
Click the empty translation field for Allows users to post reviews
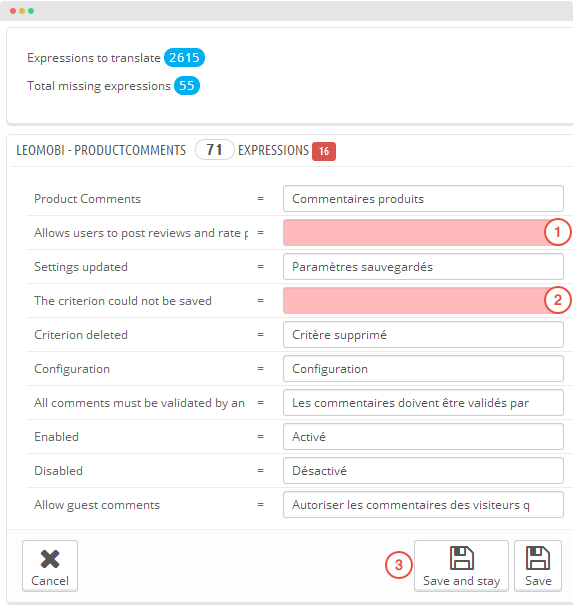[423, 233]
